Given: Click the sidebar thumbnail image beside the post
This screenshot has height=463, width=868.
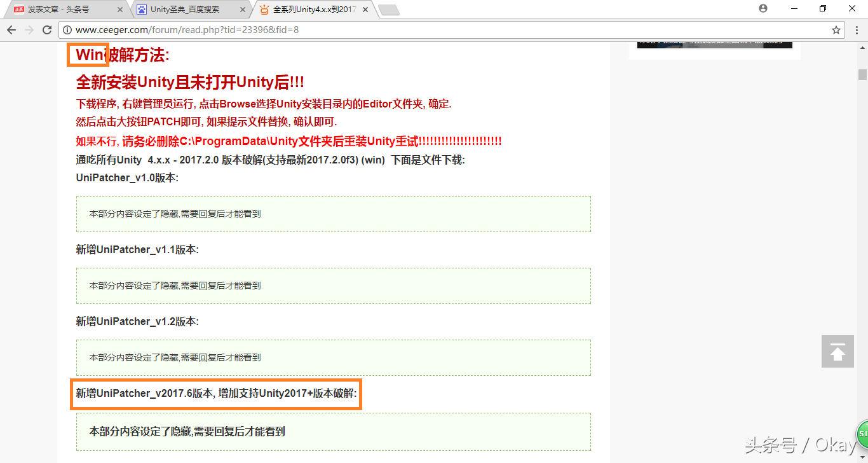Looking at the screenshot, I should [x=715, y=44].
